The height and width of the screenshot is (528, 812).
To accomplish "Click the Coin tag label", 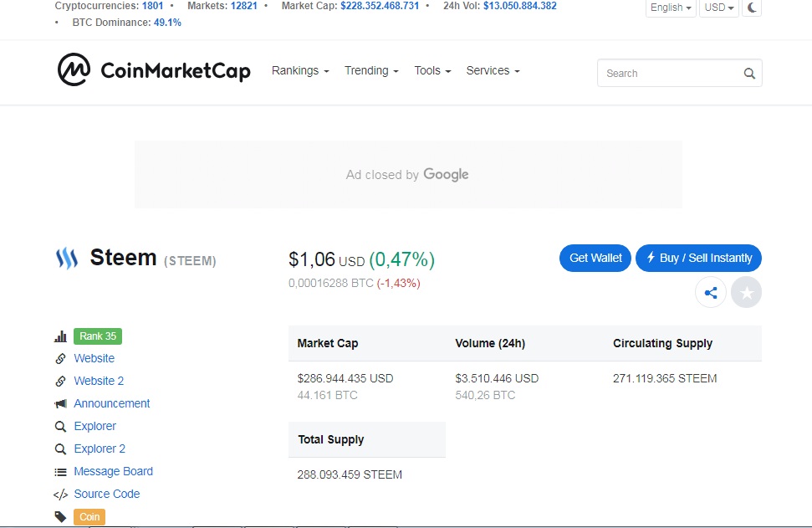I will 89,517.
